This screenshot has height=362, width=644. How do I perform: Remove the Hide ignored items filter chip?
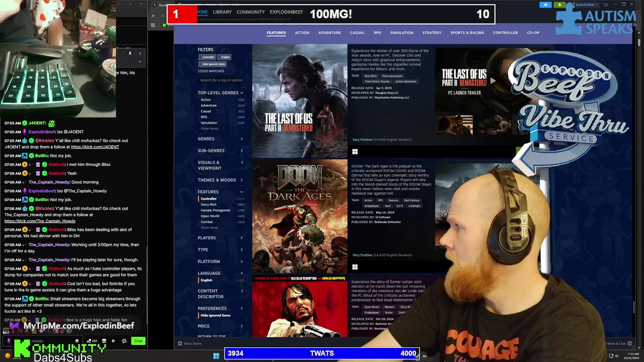click(x=213, y=64)
